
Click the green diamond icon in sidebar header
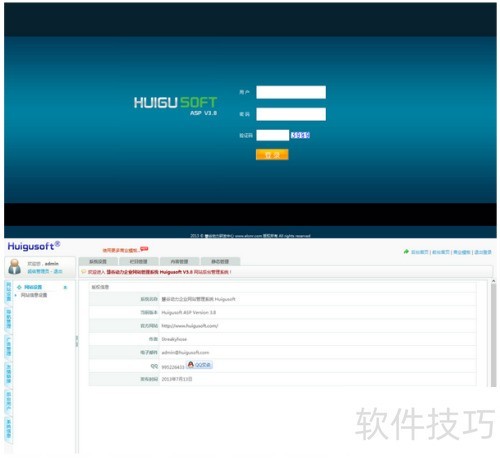[x=19, y=287]
